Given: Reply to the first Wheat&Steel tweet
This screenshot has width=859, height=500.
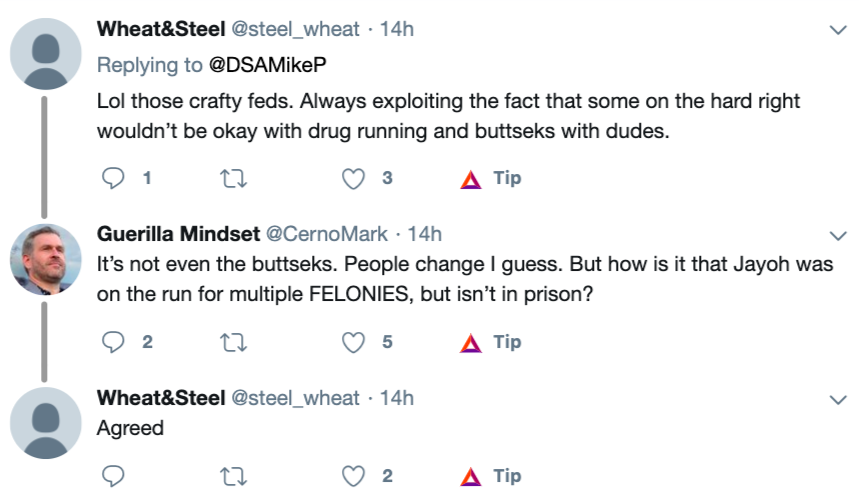Looking at the screenshot, I should pyautogui.click(x=112, y=179).
